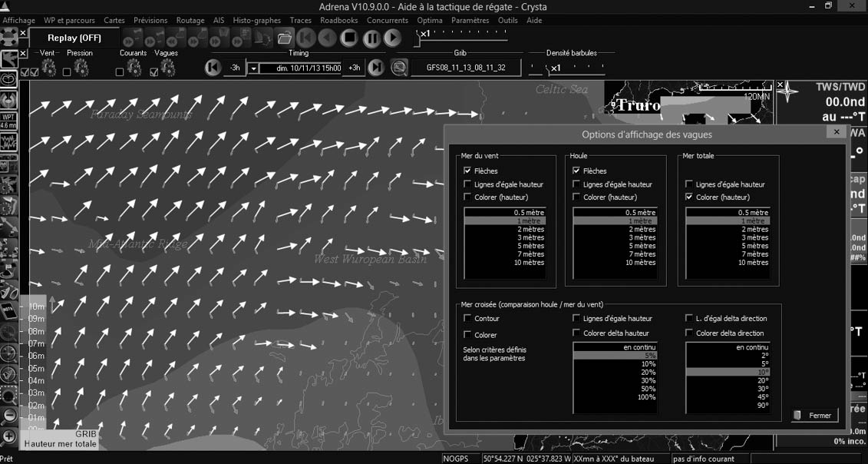
Task: Open Vagues settings gear icon
Action: point(167,69)
